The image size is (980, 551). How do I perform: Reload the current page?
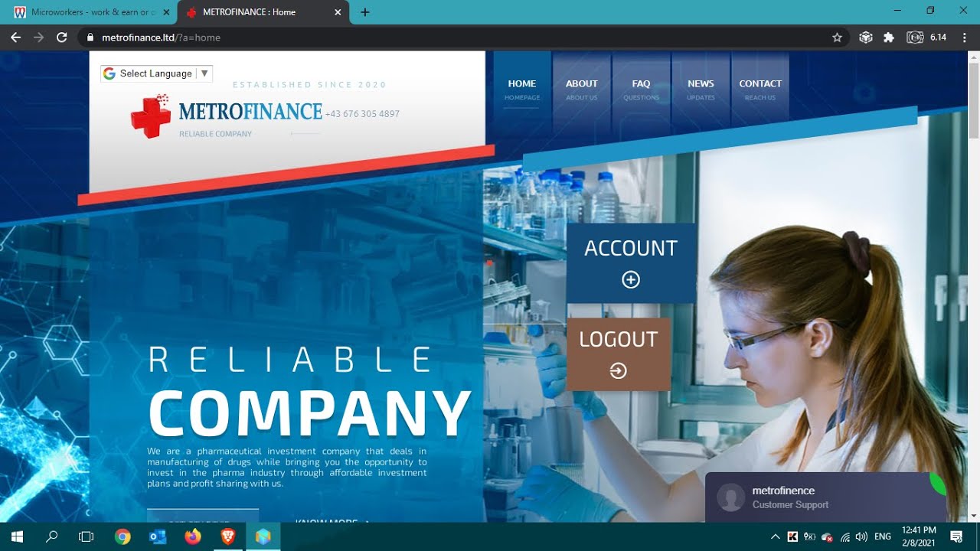(62, 37)
